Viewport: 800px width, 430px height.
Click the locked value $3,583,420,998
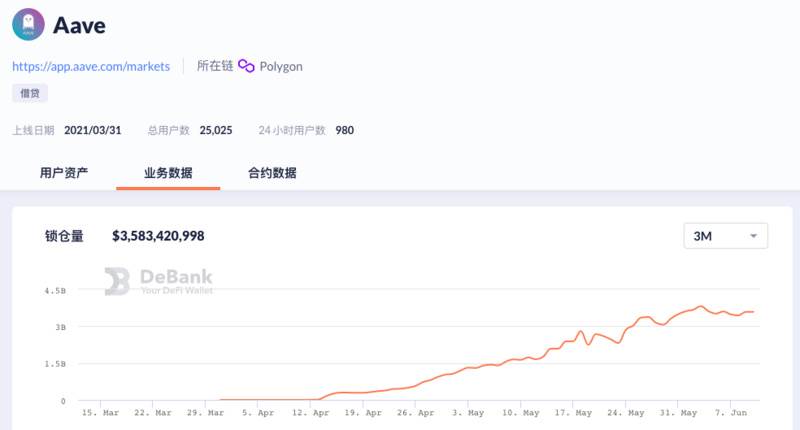(x=158, y=236)
